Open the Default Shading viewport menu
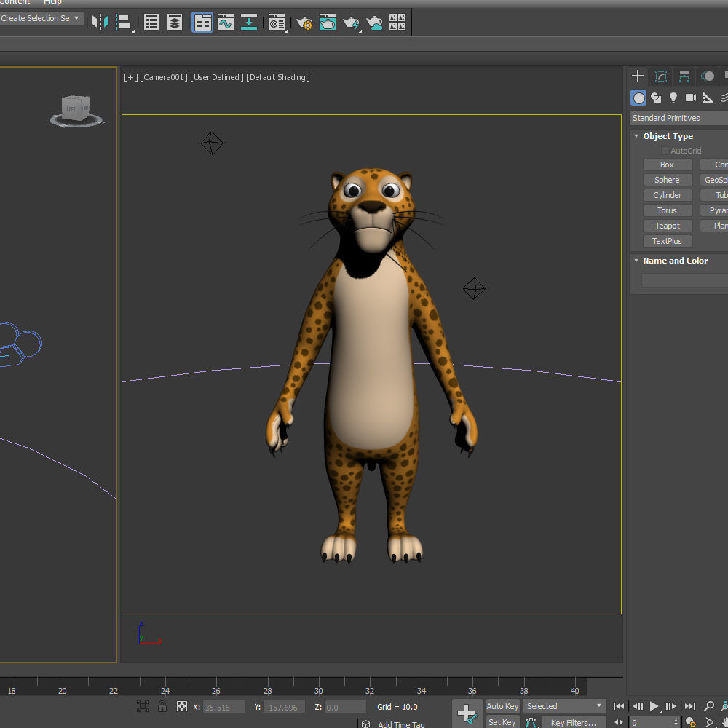 (277, 77)
